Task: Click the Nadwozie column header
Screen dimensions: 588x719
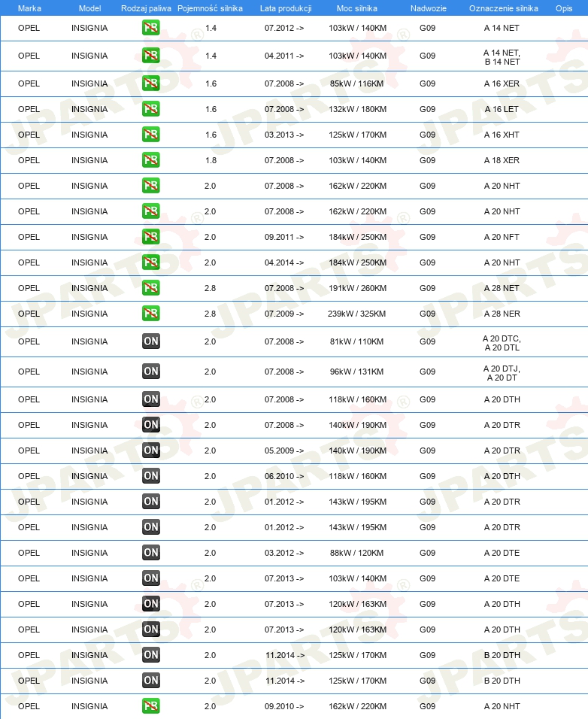Action: click(x=429, y=8)
